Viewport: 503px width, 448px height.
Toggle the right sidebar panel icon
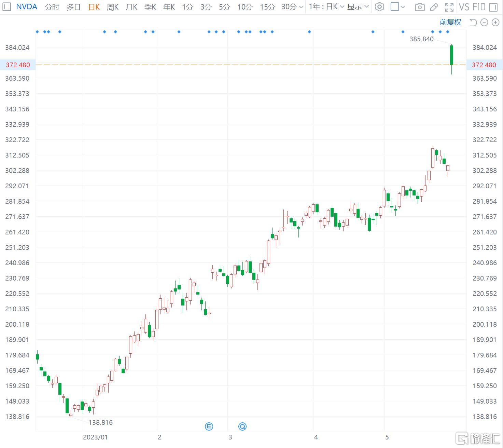point(493,7)
